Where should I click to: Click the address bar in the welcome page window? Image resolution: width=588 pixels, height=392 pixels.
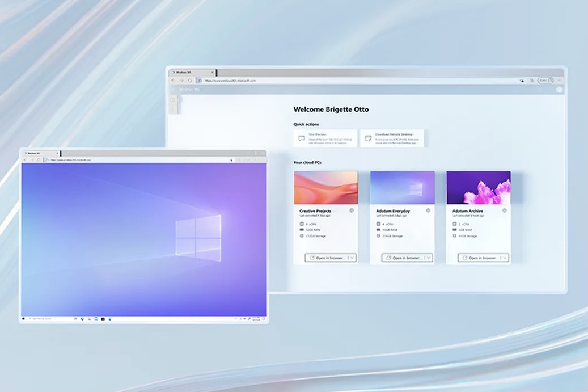360,81
